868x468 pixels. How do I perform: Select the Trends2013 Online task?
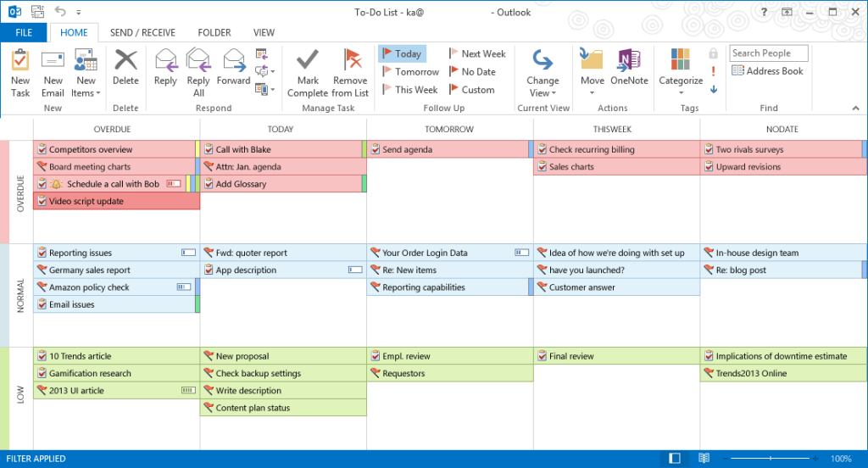782,373
